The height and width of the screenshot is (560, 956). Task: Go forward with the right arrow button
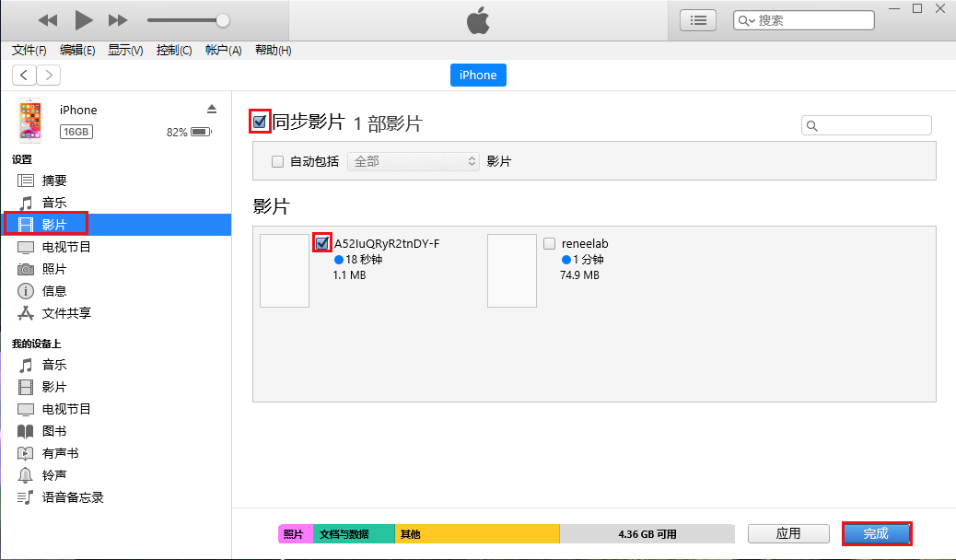click(x=49, y=75)
